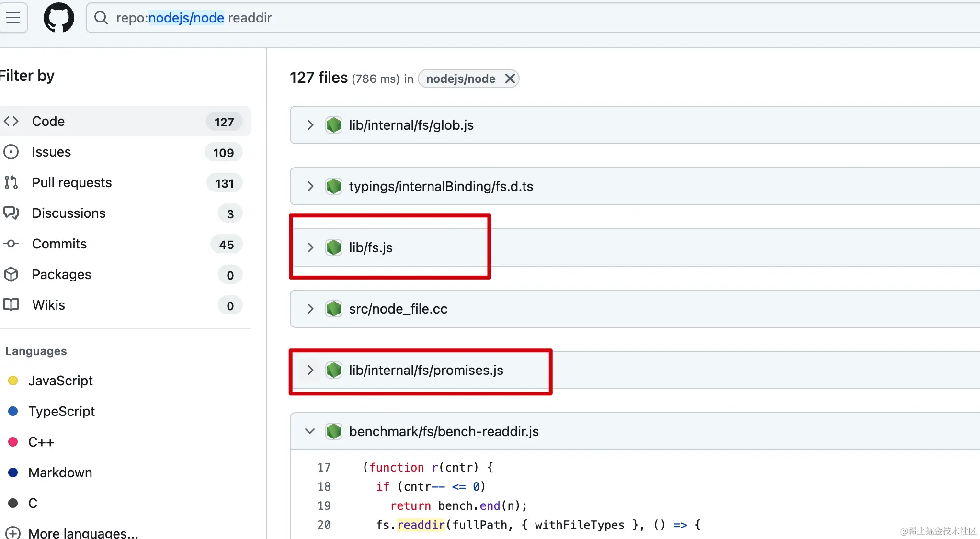Click the '127 files' results heading
This screenshot has width=980, height=539.
(319, 78)
